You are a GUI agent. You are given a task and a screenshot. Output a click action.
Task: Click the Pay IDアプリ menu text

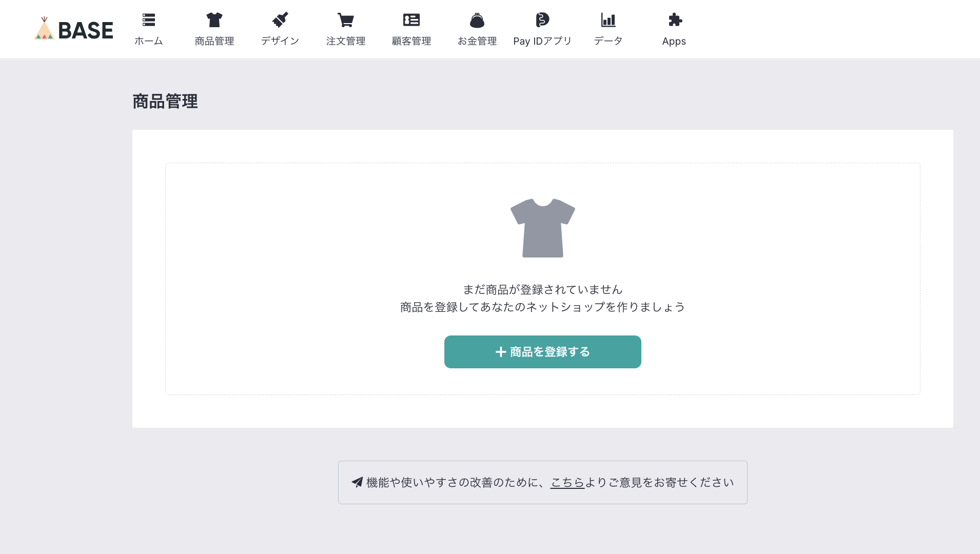click(x=543, y=41)
